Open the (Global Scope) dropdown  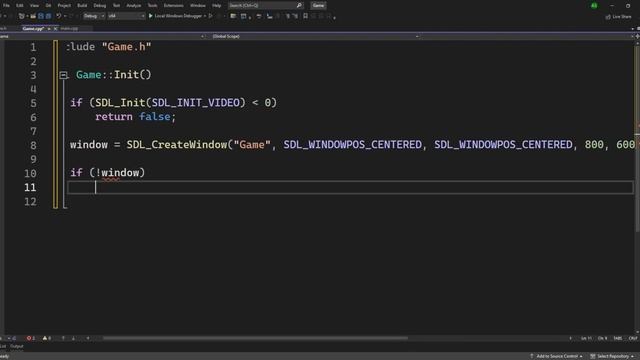(x=315, y=36)
